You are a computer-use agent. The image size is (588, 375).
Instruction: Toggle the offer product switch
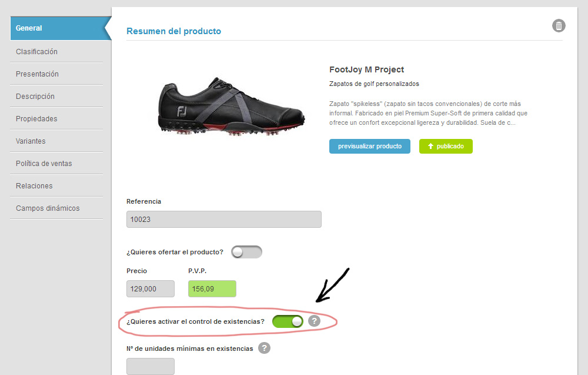pos(246,252)
